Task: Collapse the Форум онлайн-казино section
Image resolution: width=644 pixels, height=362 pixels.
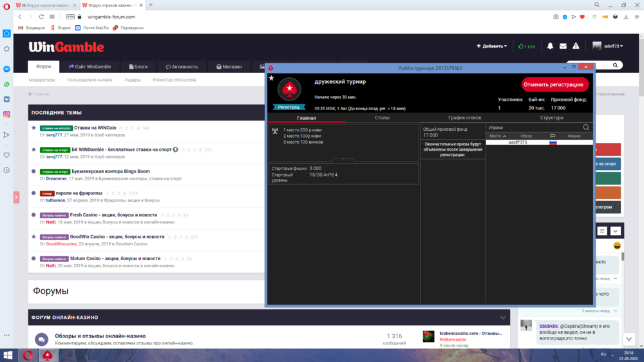Action: coord(504,318)
